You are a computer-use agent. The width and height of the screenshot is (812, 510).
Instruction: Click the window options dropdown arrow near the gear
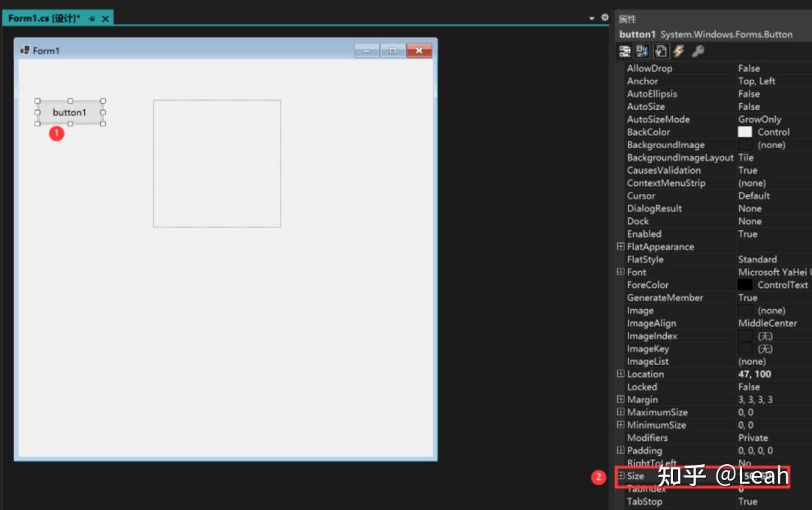[592, 16]
